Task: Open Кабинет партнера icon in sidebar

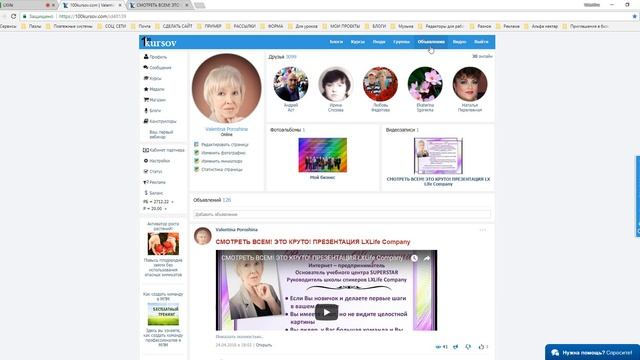Action: pos(146,150)
